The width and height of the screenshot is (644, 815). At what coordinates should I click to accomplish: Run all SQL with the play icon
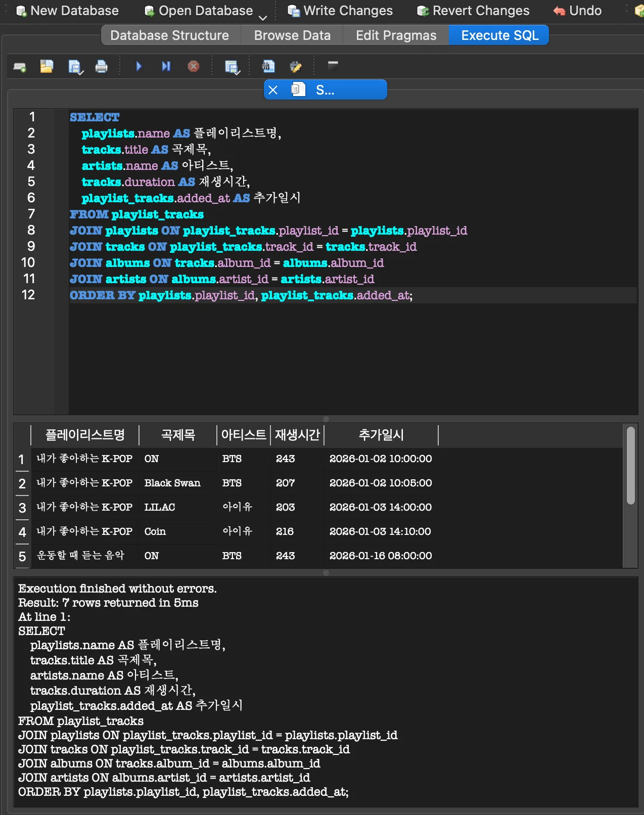click(x=139, y=66)
